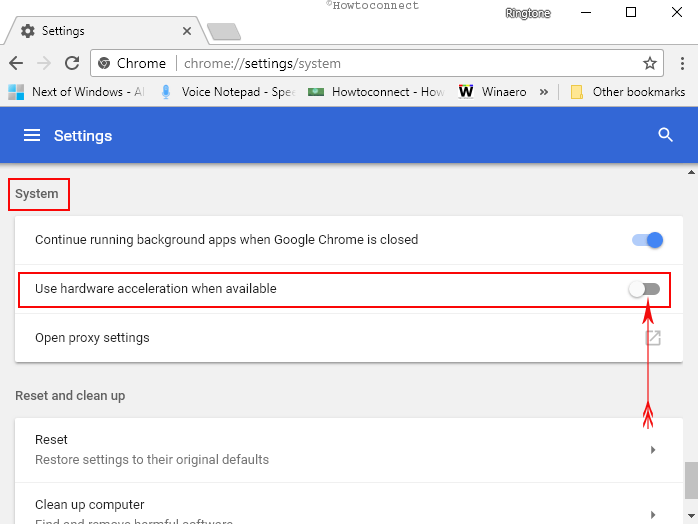Click the forward navigation arrow
Image resolution: width=698 pixels, height=524 pixels.
point(44,63)
